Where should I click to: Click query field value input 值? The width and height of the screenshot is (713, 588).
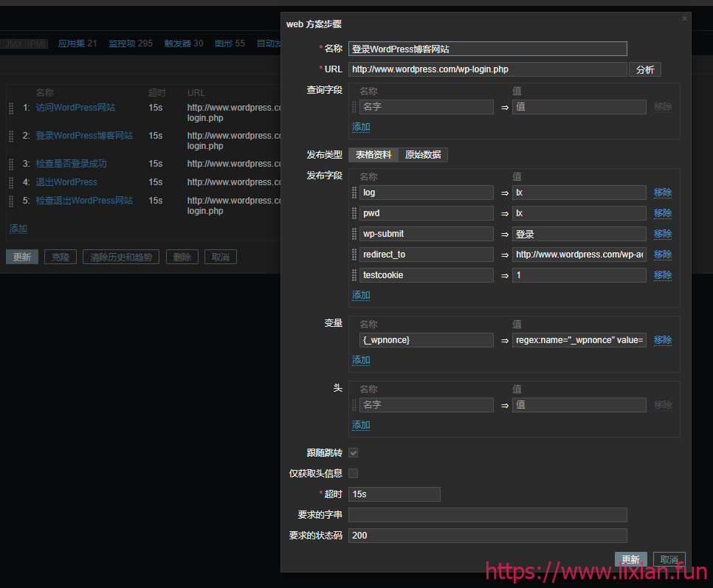click(579, 107)
